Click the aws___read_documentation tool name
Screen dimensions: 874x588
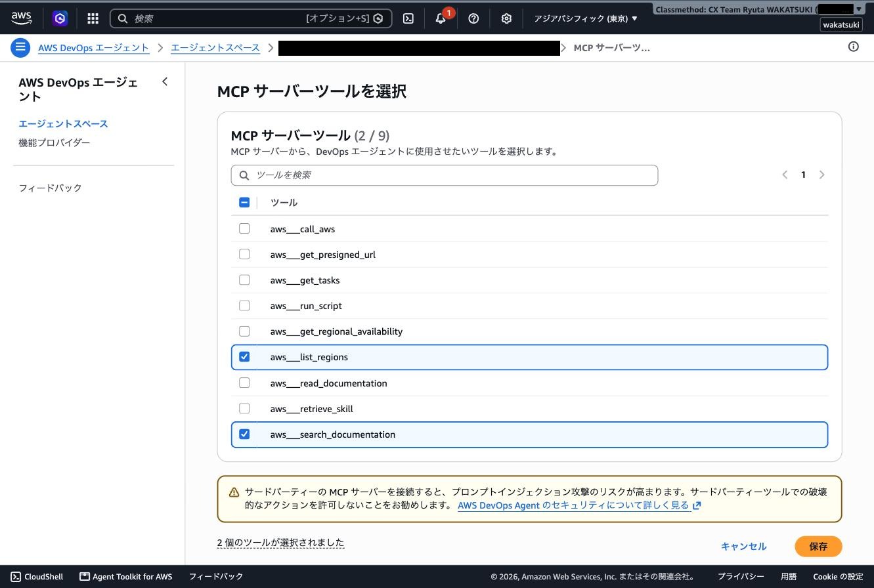point(328,383)
